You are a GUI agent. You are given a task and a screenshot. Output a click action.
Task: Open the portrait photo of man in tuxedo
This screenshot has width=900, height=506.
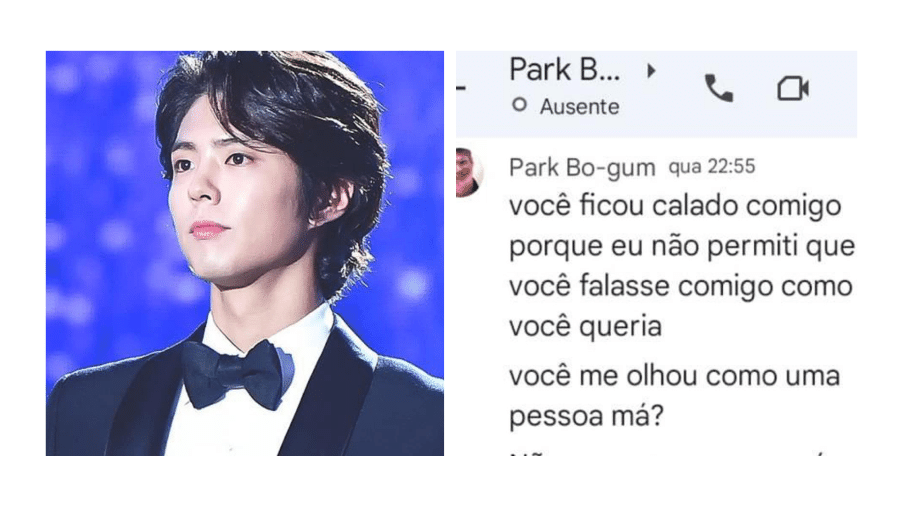(245, 253)
